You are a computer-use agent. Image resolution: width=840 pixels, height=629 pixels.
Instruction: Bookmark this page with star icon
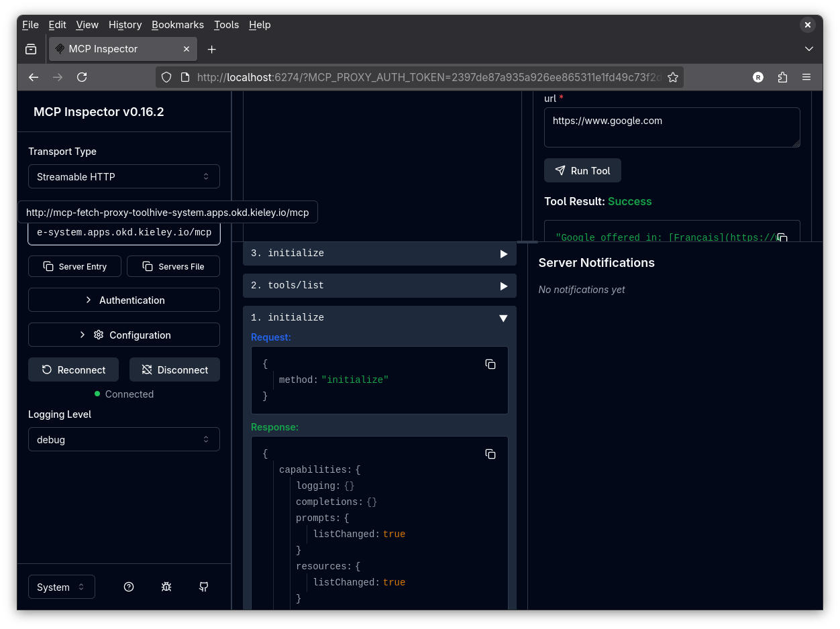click(673, 77)
